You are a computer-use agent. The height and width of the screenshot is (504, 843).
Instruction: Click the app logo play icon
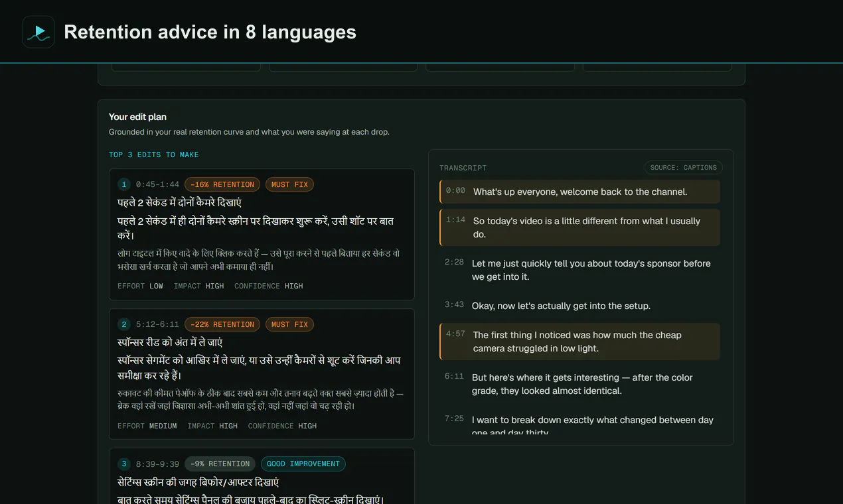pos(38,32)
